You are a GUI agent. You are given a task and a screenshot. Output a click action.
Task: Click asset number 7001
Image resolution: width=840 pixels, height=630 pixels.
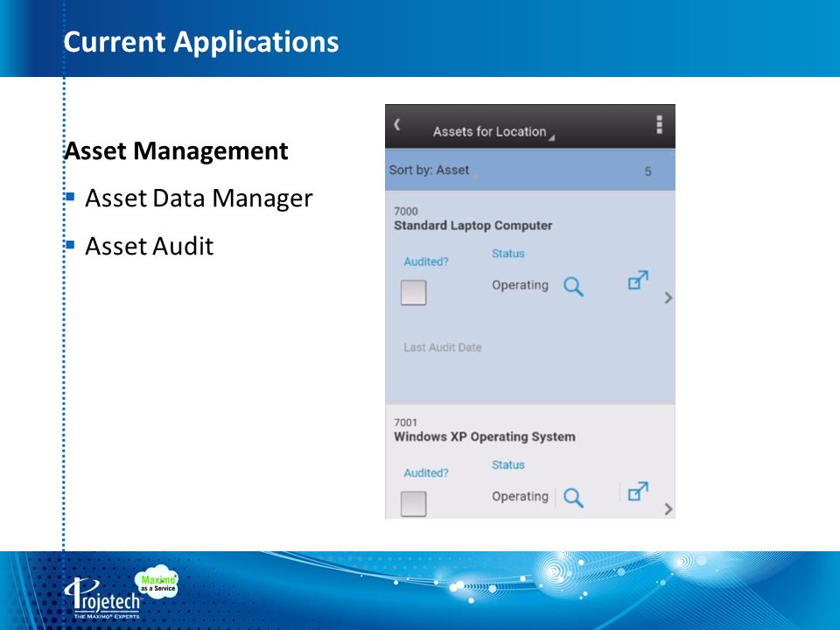tap(405, 422)
